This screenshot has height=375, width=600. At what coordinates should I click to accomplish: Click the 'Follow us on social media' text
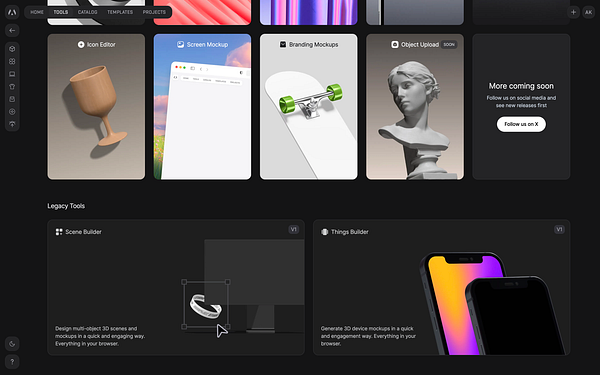521,101
